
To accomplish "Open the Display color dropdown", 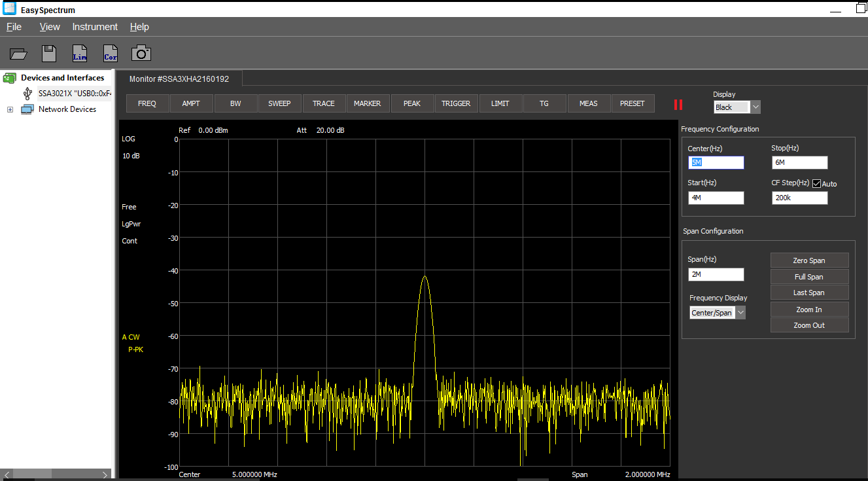I will 755,107.
